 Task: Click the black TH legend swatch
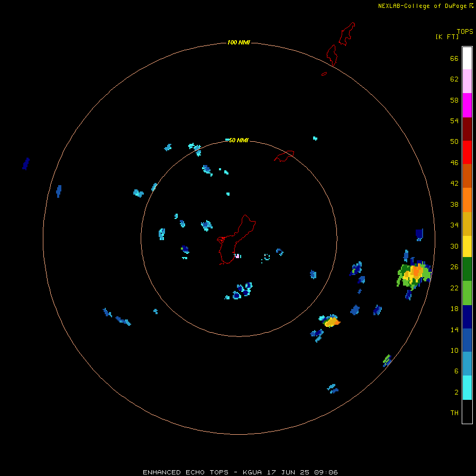point(467,411)
